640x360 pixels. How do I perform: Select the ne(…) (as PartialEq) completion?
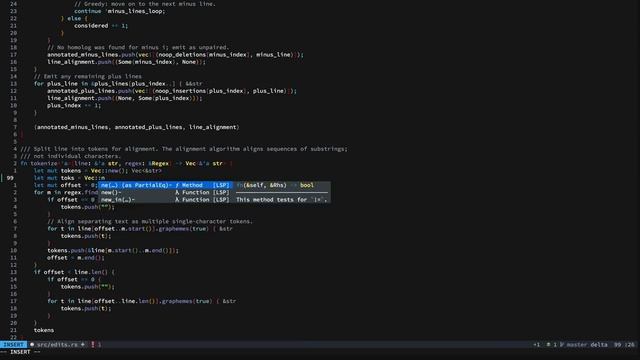[165, 185]
